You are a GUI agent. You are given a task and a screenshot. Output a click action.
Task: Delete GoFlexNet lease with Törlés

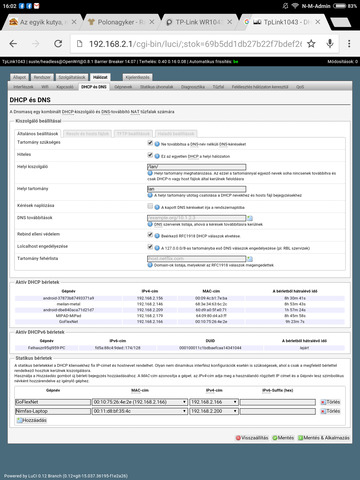(x=330, y=402)
